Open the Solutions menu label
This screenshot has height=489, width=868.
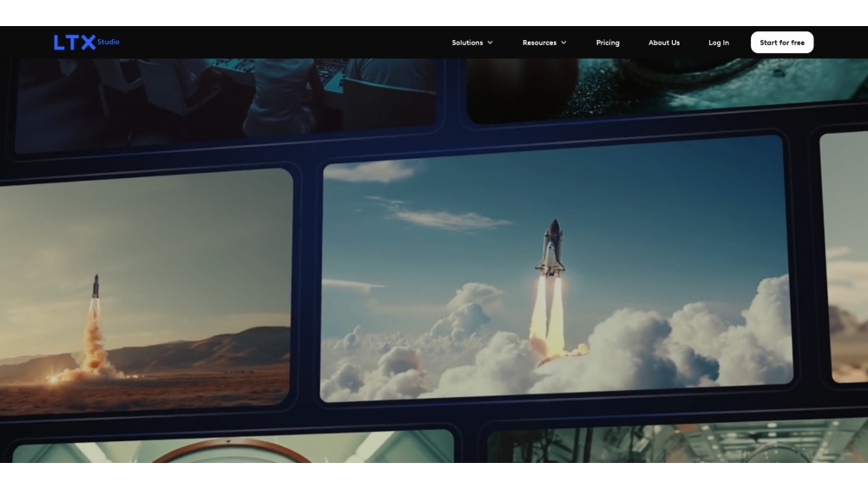(x=467, y=43)
